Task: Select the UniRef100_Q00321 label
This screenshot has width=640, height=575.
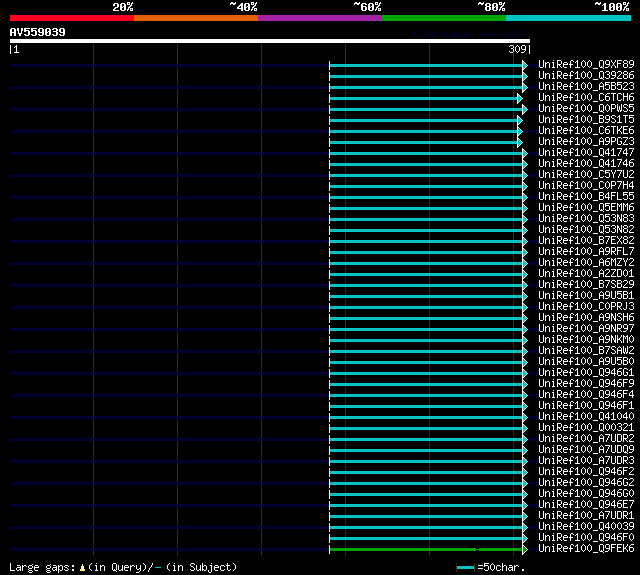Action: coord(586,428)
